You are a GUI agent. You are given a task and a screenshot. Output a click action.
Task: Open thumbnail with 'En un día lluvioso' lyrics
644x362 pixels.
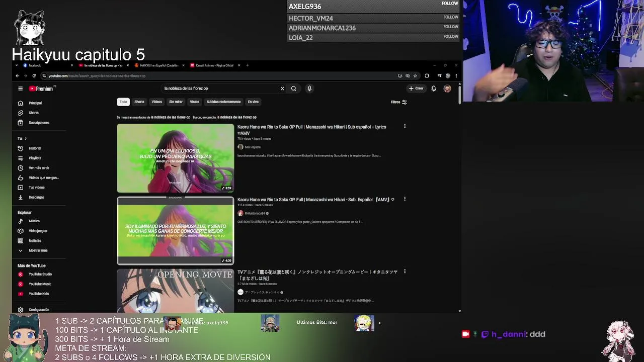[176, 158]
